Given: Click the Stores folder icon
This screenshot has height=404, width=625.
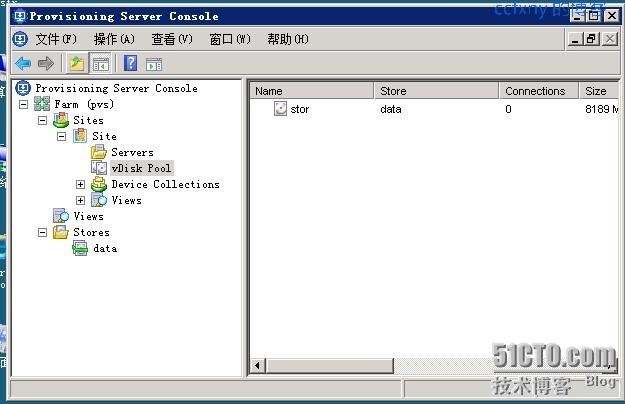Looking at the screenshot, I should pos(61,232).
